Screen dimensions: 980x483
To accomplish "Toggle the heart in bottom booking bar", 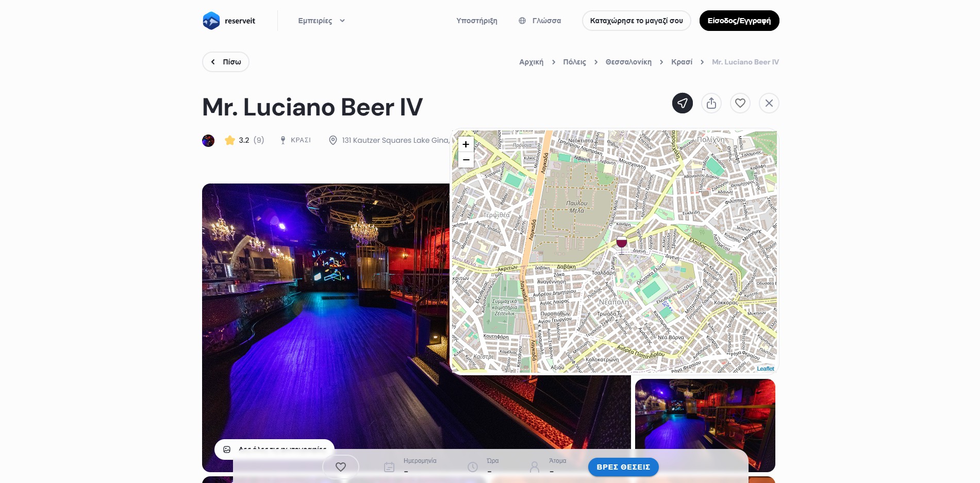I will 340,467.
